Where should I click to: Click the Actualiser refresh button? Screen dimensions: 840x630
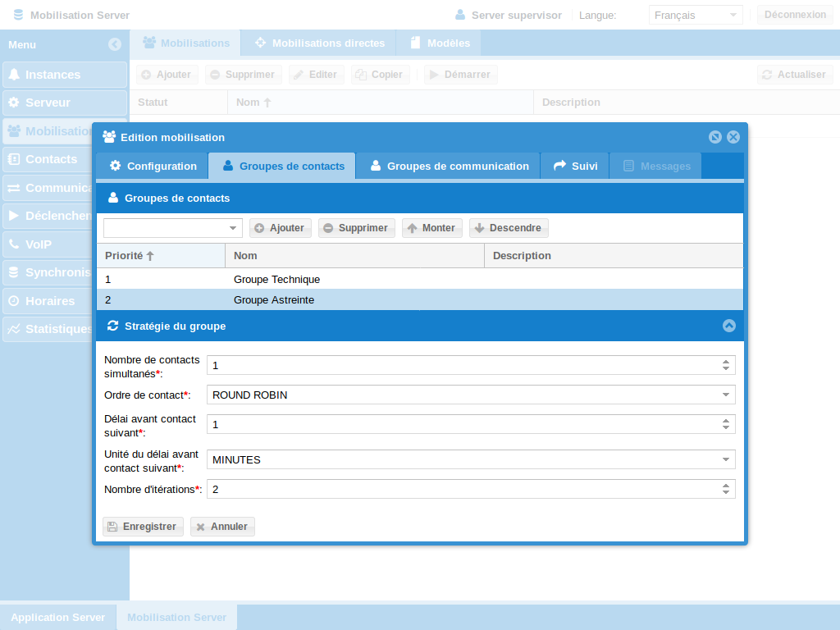(x=795, y=75)
